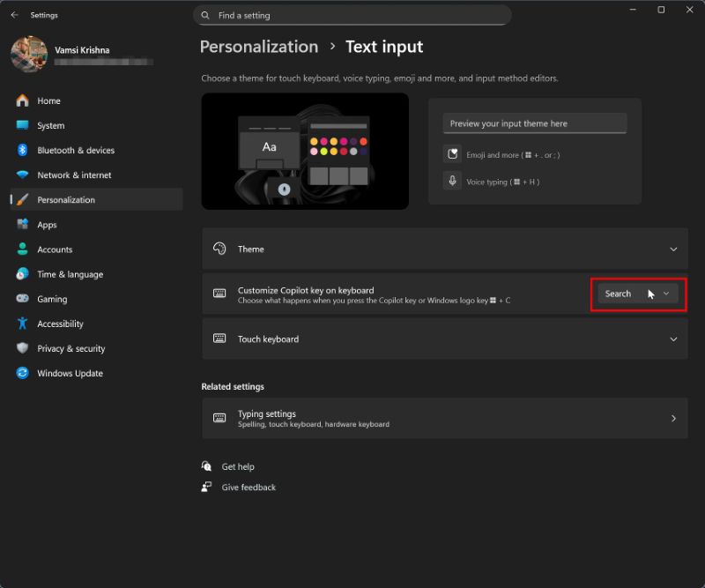
Task: Click the back arrow in title bar
Action: tap(14, 15)
